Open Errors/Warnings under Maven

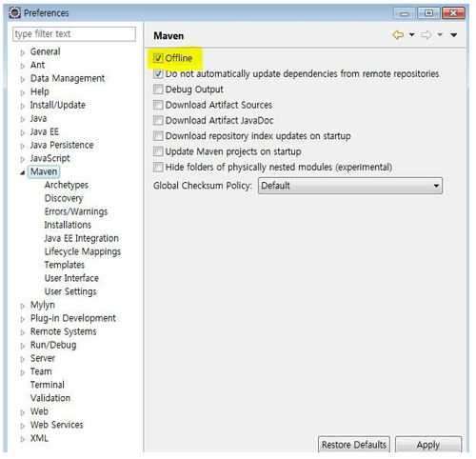tap(76, 211)
